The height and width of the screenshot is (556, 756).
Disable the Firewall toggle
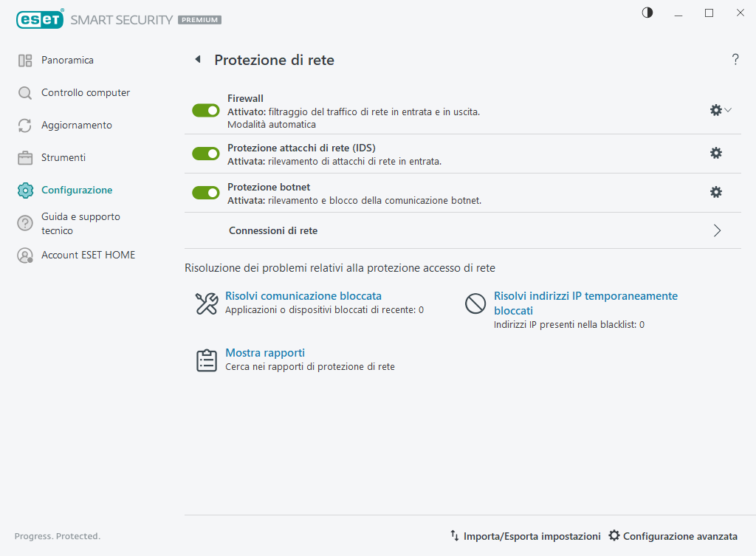pyautogui.click(x=205, y=110)
